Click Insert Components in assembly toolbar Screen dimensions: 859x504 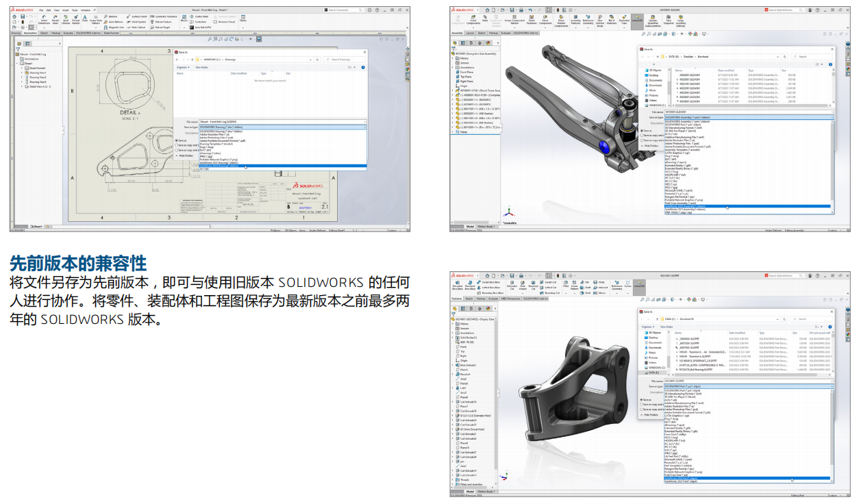point(473,21)
